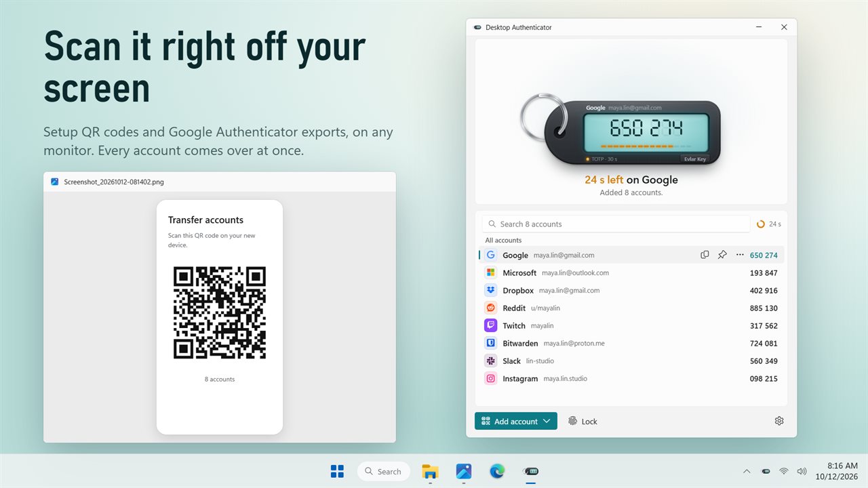Open the Wi-Fi network tray icon
The height and width of the screenshot is (488, 868).
[784, 471]
